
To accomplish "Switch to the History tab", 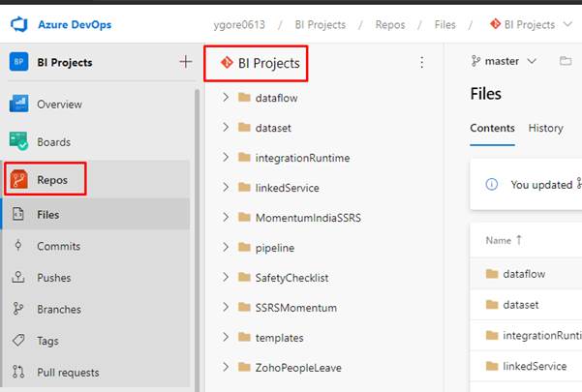I will click(x=545, y=128).
